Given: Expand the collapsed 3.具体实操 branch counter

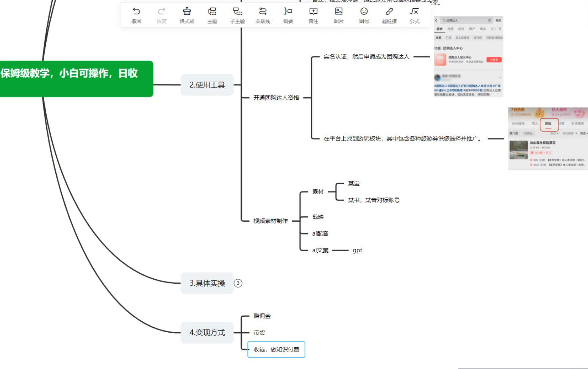Looking at the screenshot, I should [238, 283].
